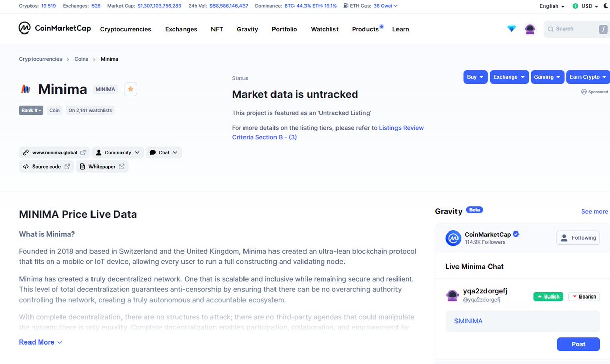Click See more in Gravity
This screenshot has width=610, height=364.
[x=594, y=211]
